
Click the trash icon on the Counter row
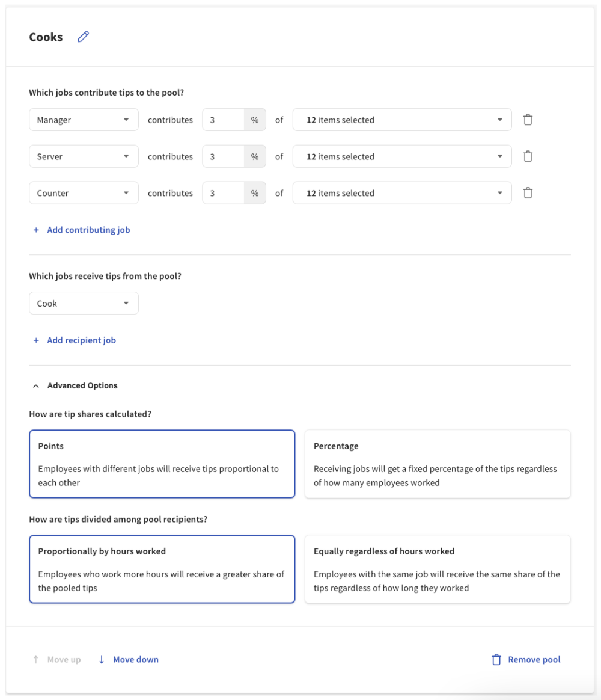(528, 192)
